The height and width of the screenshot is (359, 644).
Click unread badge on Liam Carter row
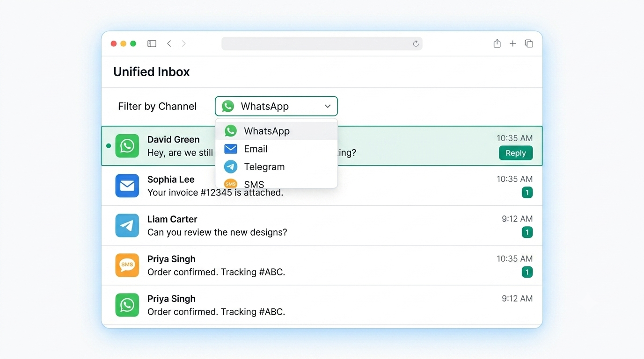pyautogui.click(x=527, y=232)
